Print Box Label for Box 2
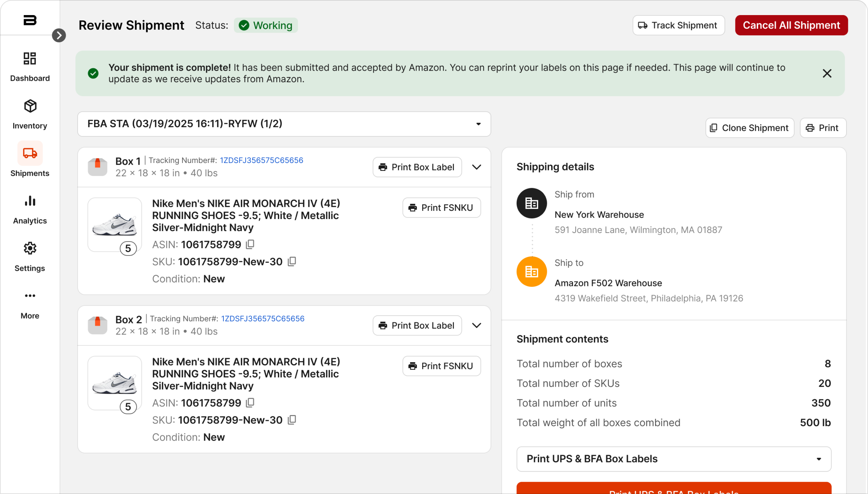 (417, 326)
